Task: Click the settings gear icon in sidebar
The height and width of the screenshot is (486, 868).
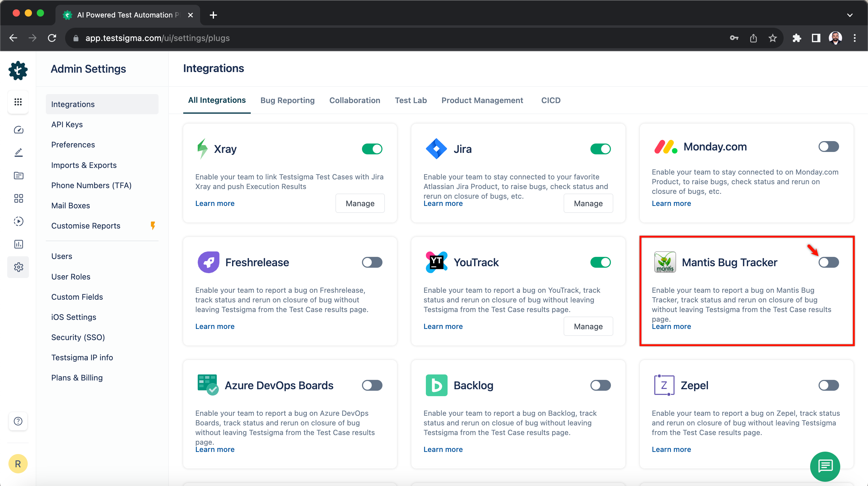Action: (18, 267)
